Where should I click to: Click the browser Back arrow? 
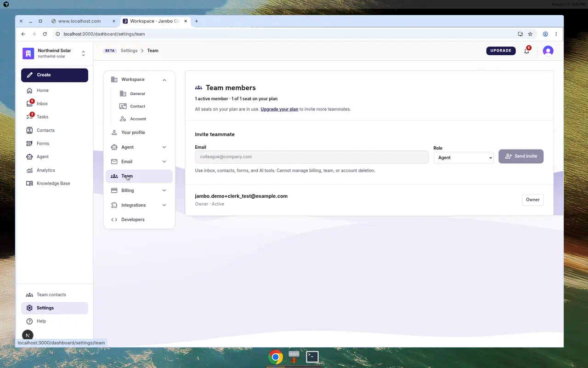pos(23,34)
